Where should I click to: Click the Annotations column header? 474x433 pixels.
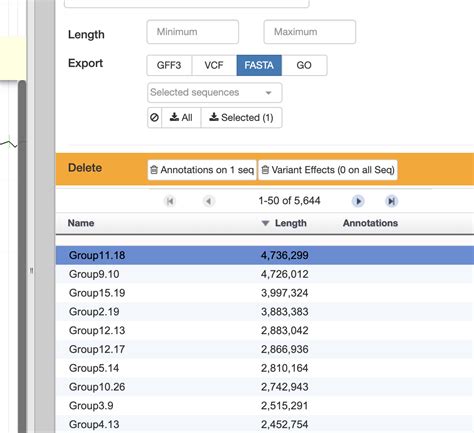[x=370, y=223]
